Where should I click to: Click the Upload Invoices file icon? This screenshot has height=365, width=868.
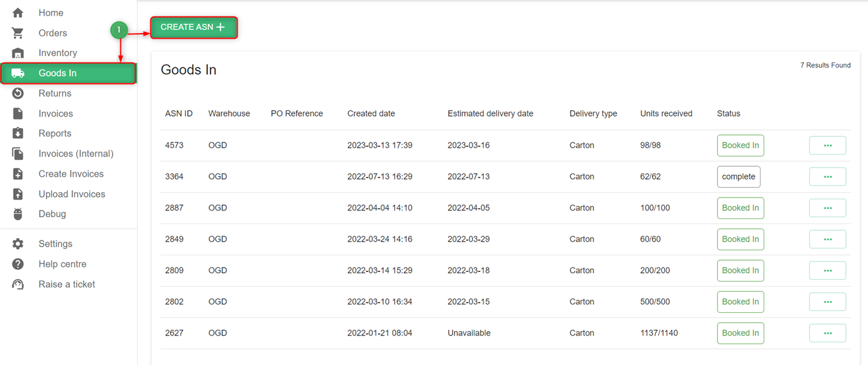click(x=18, y=194)
